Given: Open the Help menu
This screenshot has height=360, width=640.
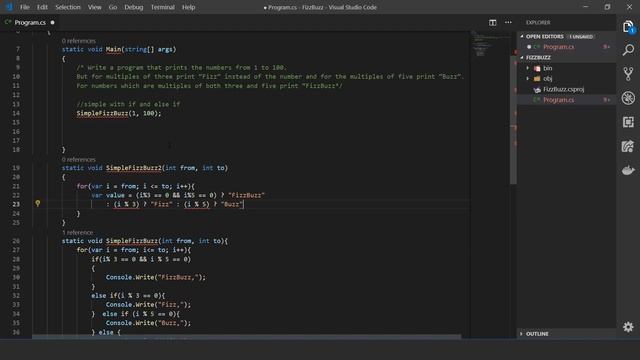Looking at the screenshot, I should pos(188,7).
